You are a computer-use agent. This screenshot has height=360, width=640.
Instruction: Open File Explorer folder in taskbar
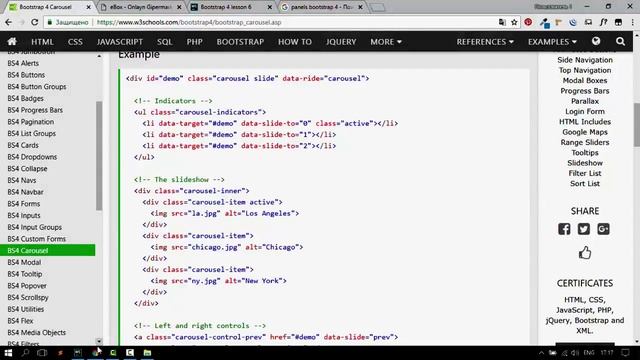point(147,353)
